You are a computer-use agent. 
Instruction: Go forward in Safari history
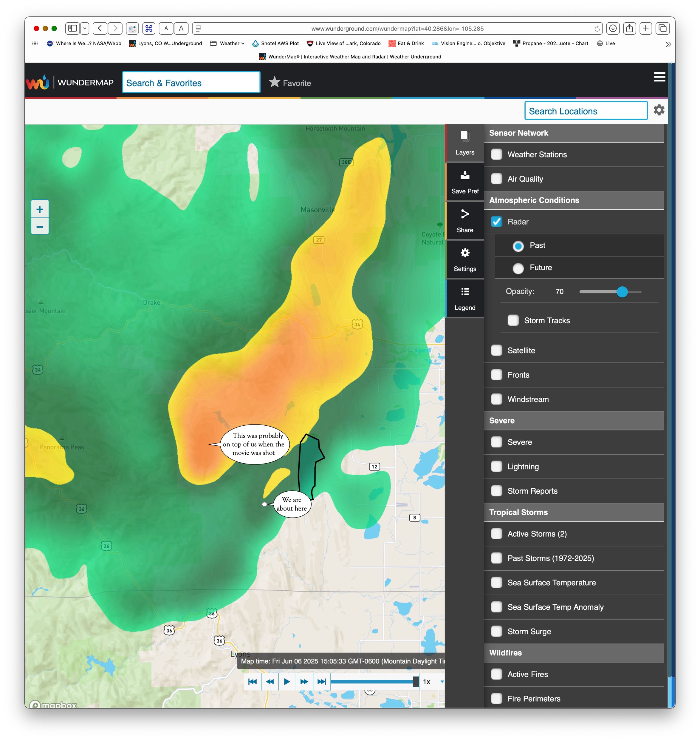[x=115, y=28]
